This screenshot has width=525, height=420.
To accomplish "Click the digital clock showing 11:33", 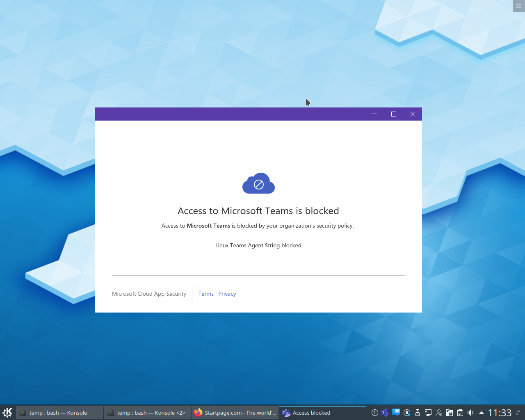I will click(499, 413).
